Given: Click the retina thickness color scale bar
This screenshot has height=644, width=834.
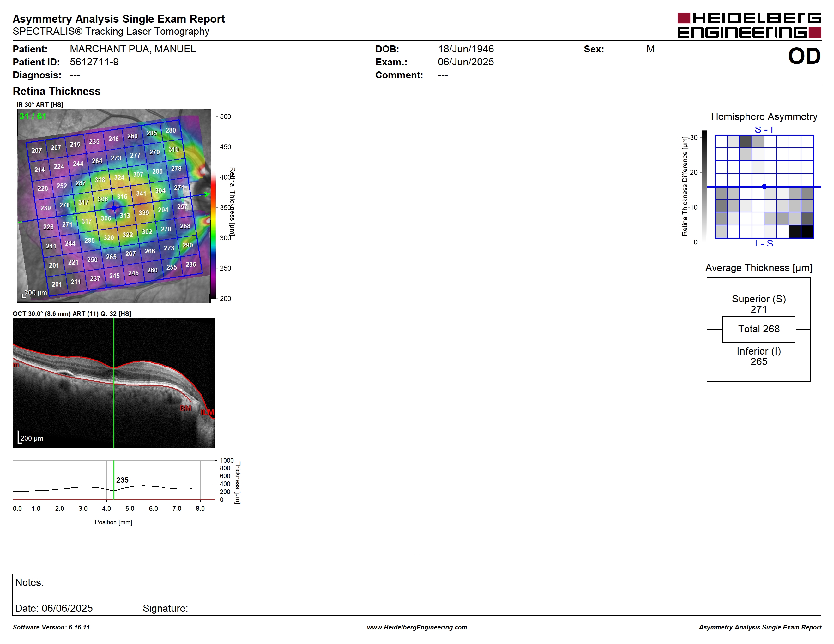Looking at the screenshot, I should (x=213, y=201).
